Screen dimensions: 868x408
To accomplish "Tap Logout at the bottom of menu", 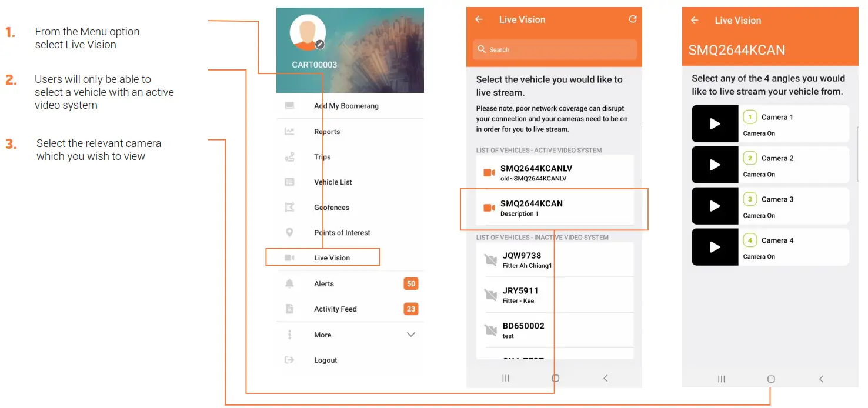I will pyautogui.click(x=325, y=360).
